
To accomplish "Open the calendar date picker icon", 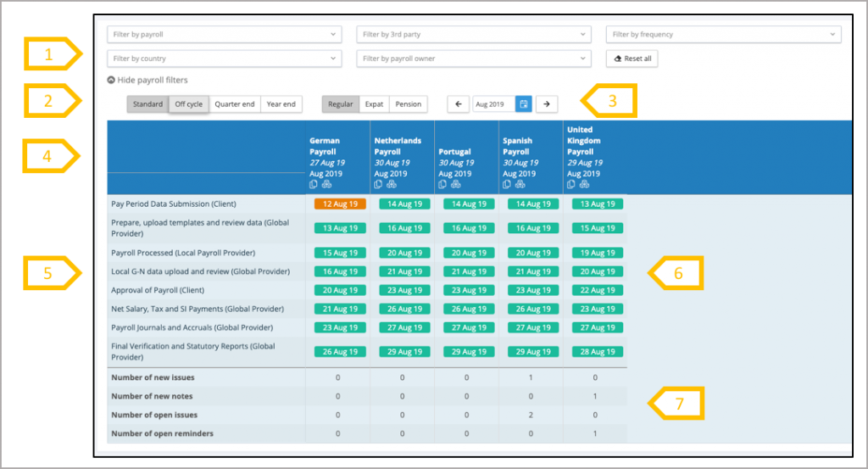I will tap(524, 104).
